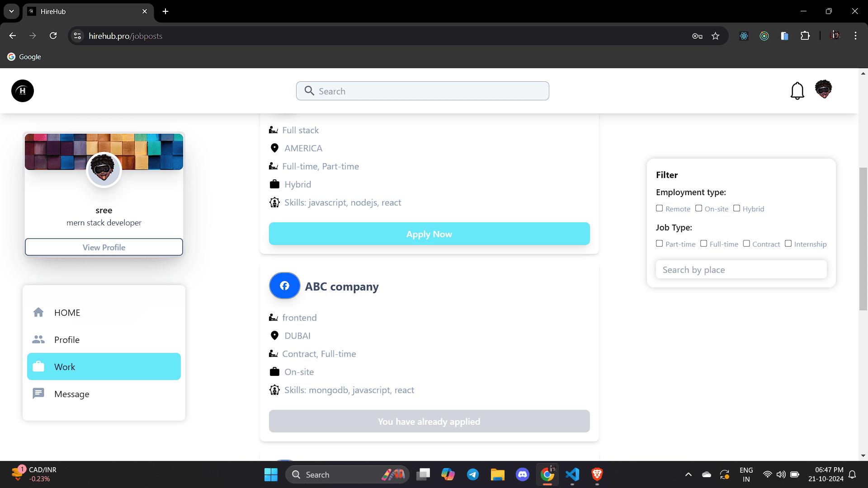This screenshot has height=488, width=868.
Task: Click the HOME house icon
Action: point(38,312)
